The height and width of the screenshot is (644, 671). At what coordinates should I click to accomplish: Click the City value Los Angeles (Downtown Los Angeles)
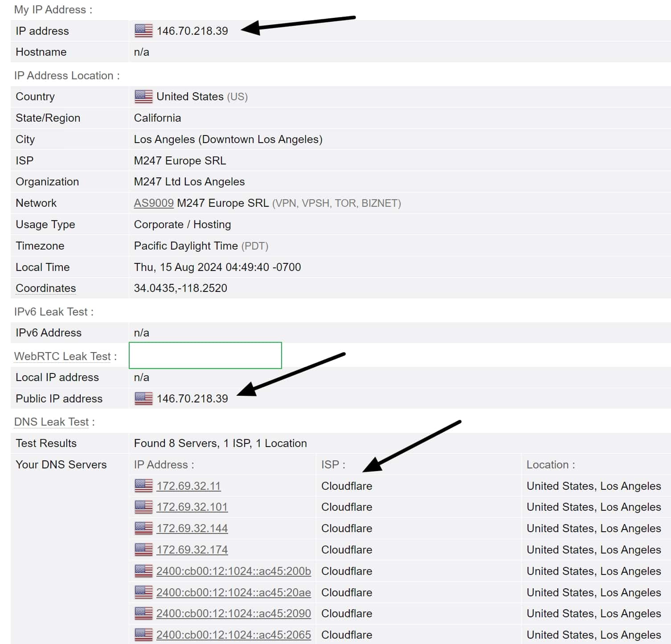tap(228, 139)
